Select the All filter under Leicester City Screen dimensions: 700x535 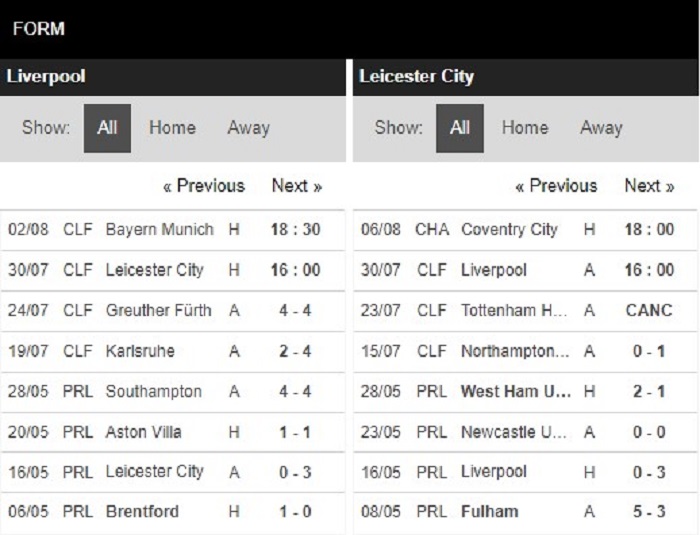point(460,128)
